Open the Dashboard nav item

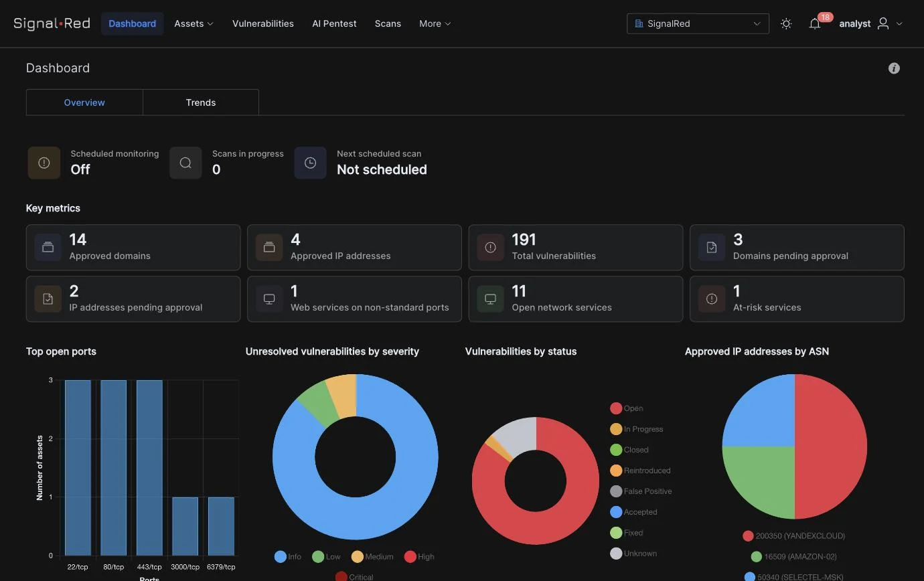coord(132,23)
